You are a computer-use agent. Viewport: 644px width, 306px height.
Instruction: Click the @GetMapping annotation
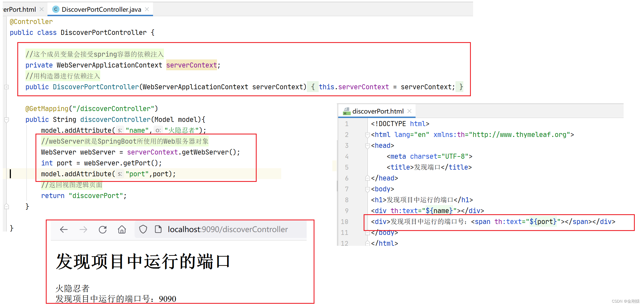tap(47, 109)
